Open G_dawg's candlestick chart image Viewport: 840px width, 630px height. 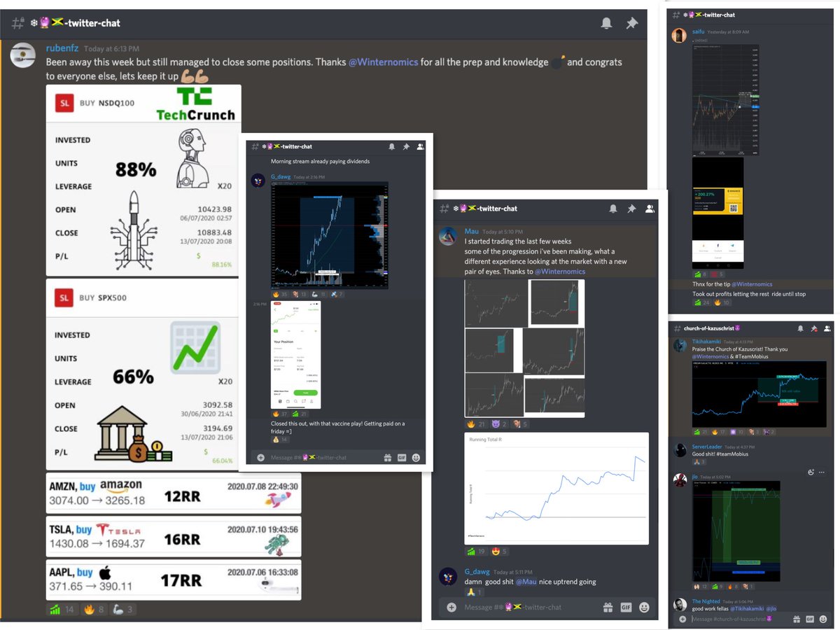click(330, 235)
